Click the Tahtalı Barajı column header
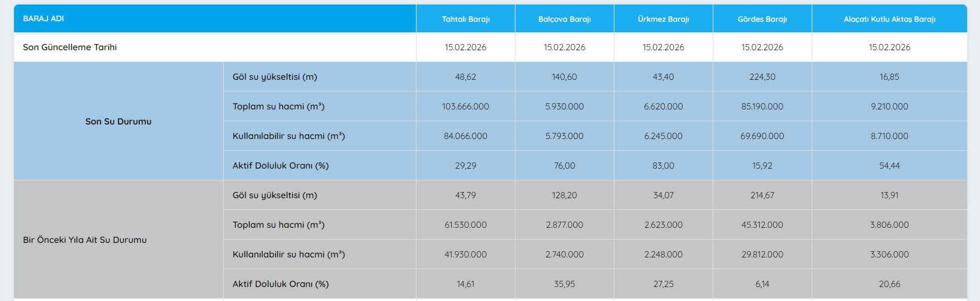The height and width of the screenshot is (301, 980). (466, 19)
